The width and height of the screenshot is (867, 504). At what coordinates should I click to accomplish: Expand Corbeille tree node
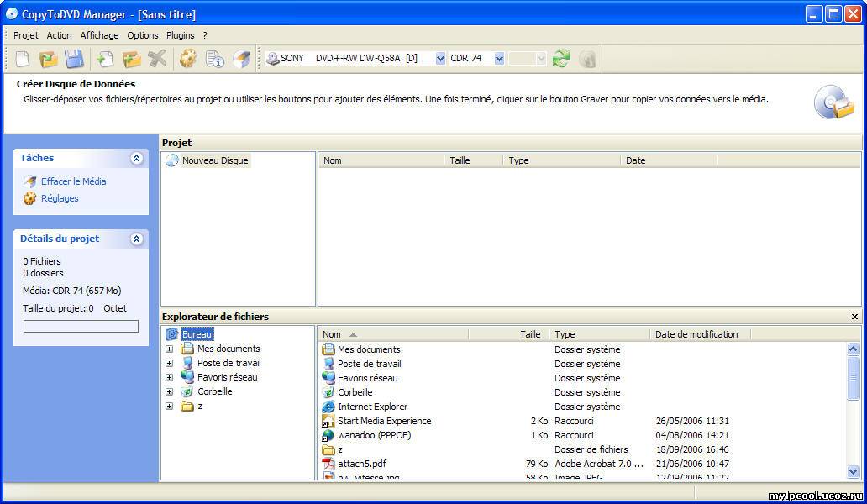click(169, 392)
